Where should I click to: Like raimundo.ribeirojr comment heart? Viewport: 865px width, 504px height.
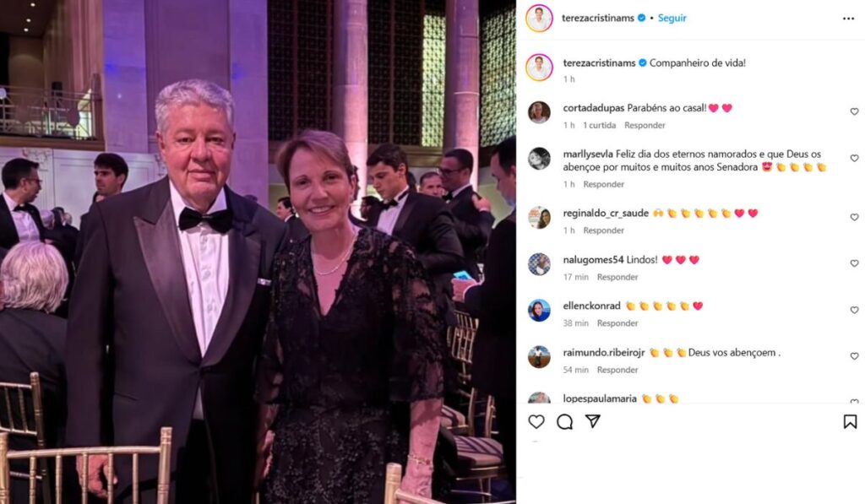pyautogui.click(x=855, y=356)
